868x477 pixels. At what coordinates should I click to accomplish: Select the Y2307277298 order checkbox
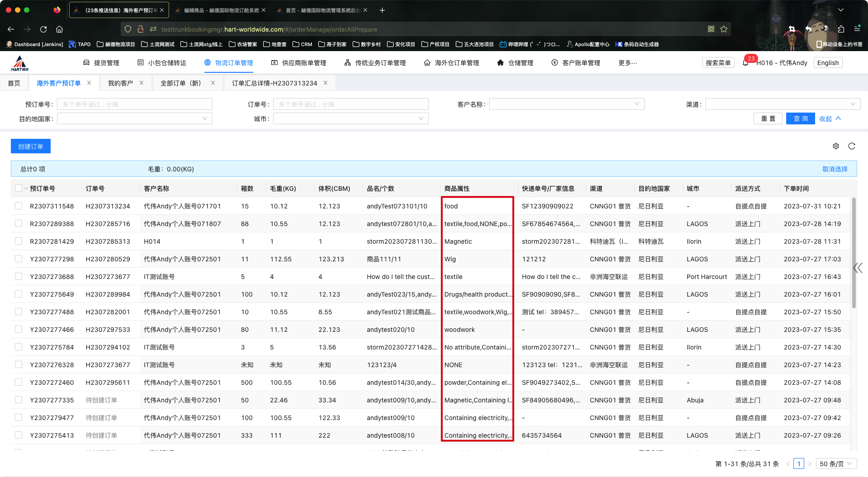click(19, 259)
